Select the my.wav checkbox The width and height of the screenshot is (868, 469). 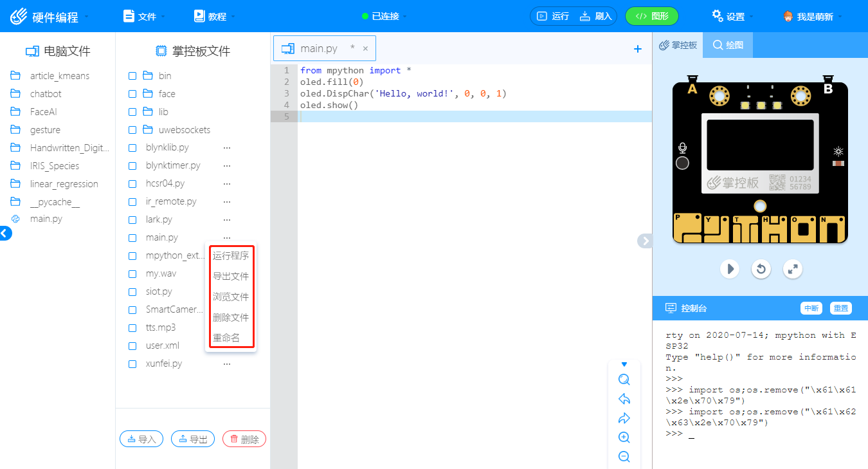click(132, 274)
